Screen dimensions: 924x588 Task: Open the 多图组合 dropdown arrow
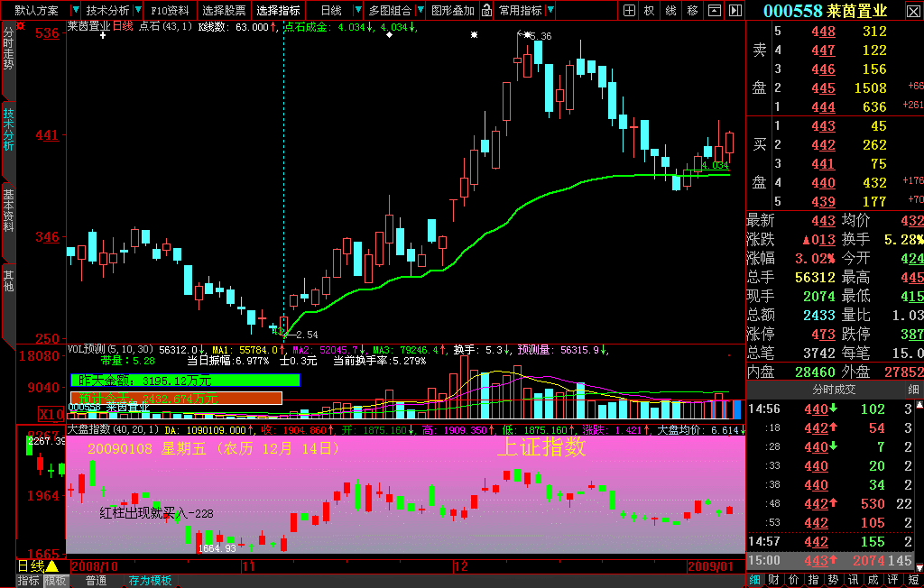click(x=420, y=10)
